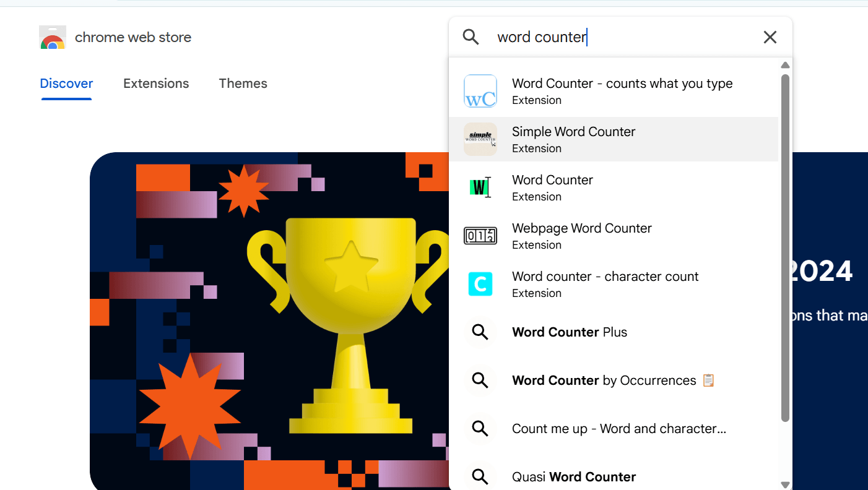Viewport: 868px width, 490px height.
Task: Click the magnifier icon beside 'Word Counter Plus'
Action: [480, 332]
